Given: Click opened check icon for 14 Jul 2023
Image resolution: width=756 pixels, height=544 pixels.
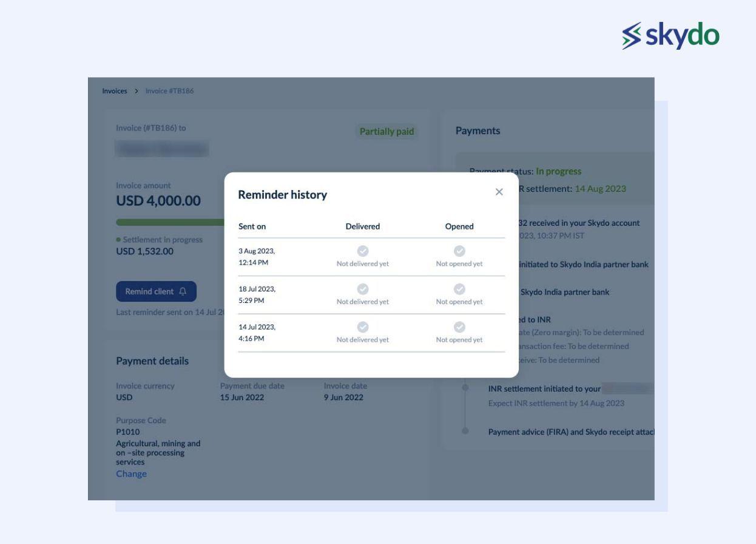Looking at the screenshot, I should tap(459, 327).
